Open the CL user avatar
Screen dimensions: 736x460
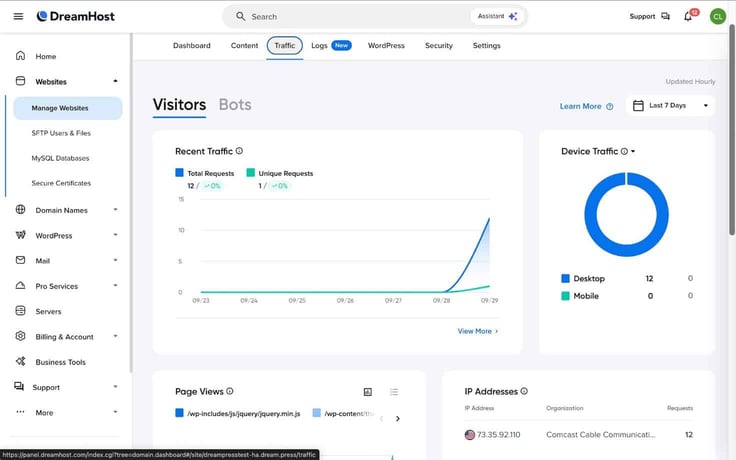pyautogui.click(x=717, y=16)
